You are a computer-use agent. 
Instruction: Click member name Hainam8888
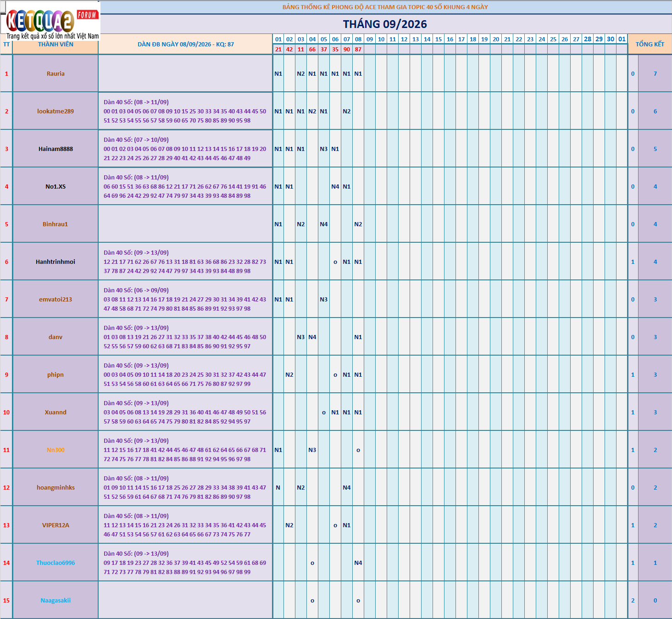pyautogui.click(x=56, y=149)
